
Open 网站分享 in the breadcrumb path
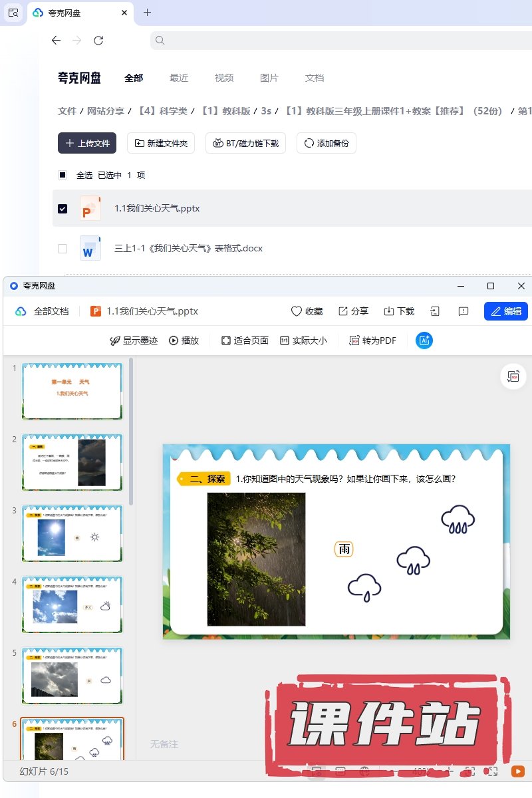(106, 111)
